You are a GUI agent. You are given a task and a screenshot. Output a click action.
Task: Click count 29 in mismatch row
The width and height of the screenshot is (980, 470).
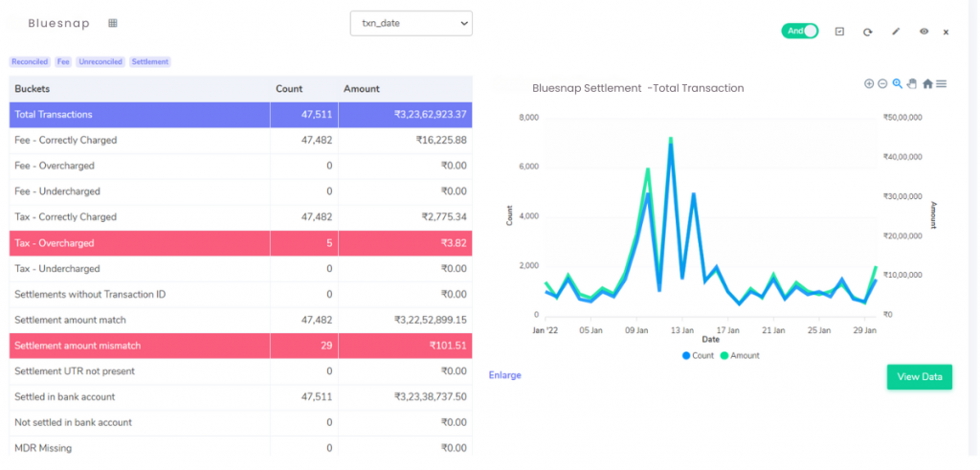coord(326,346)
